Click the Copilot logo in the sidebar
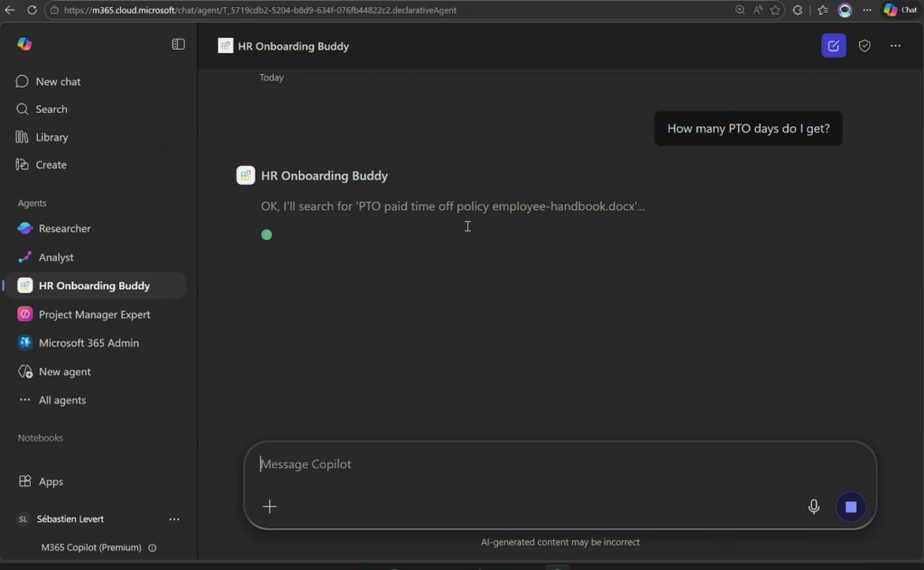Image resolution: width=924 pixels, height=570 pixels. [24, 44]
